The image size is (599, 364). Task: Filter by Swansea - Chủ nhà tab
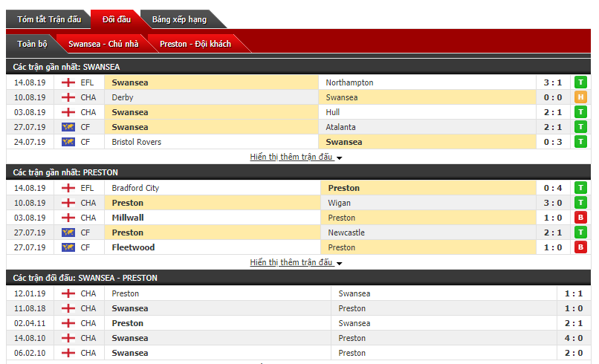(x=103, y=44)
